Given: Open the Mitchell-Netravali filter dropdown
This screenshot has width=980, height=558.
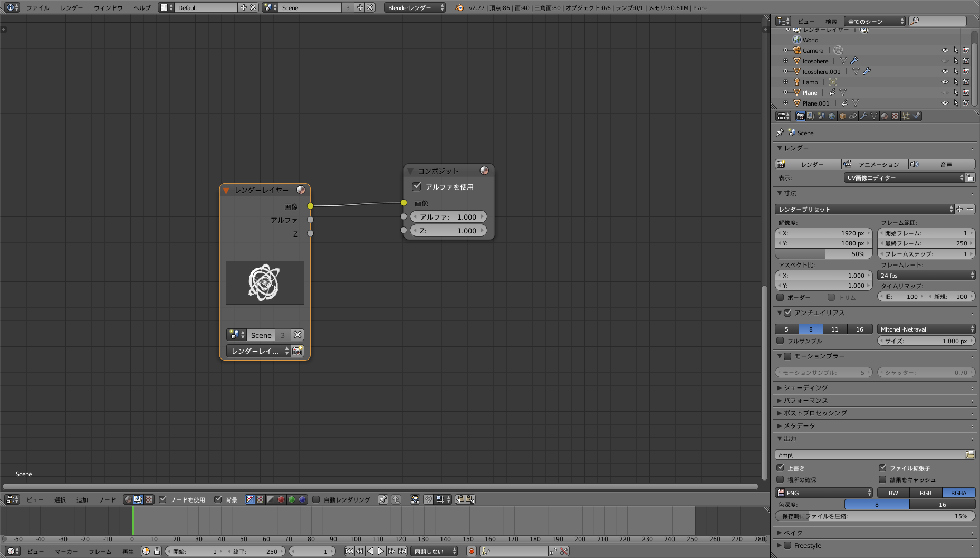Looking at the screenshot, I should click(x=926, y=329).
